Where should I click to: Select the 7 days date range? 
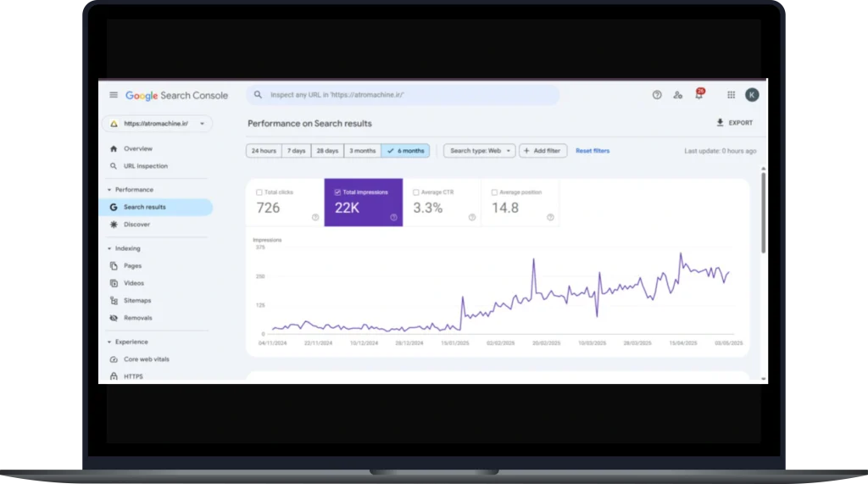(x=296, y=151)
